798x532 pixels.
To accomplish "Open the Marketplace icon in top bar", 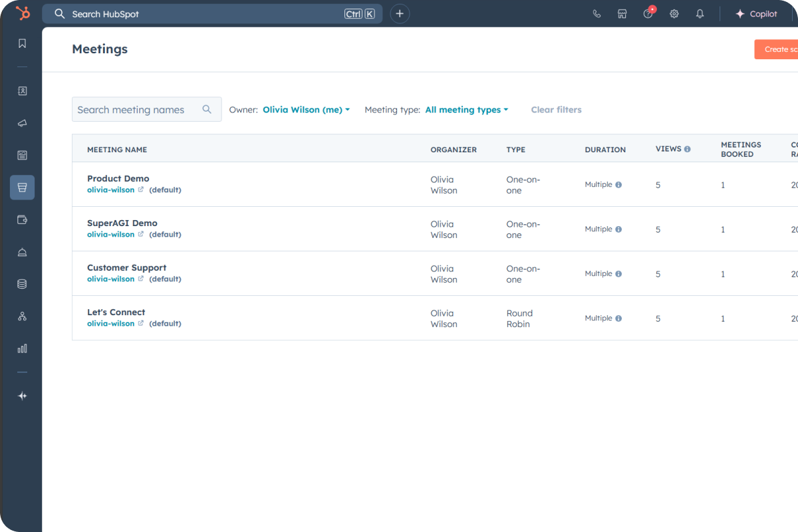I will (x=622, y=13).
